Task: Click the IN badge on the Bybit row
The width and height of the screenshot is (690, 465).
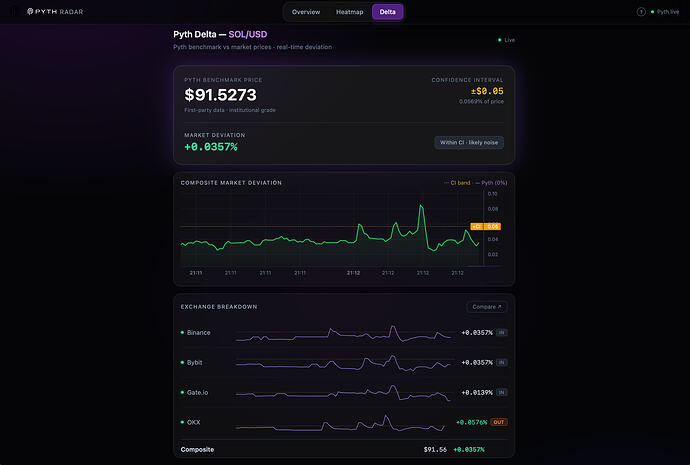Action: coord(502,362)
